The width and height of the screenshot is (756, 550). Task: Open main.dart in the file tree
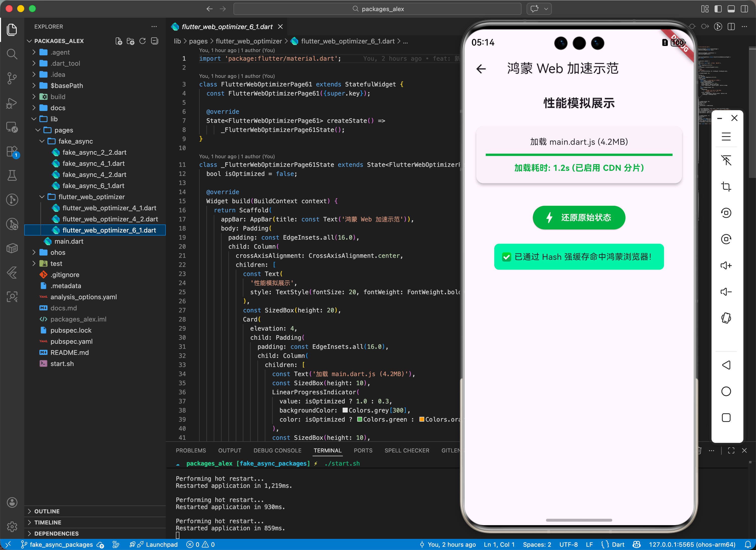69,241
